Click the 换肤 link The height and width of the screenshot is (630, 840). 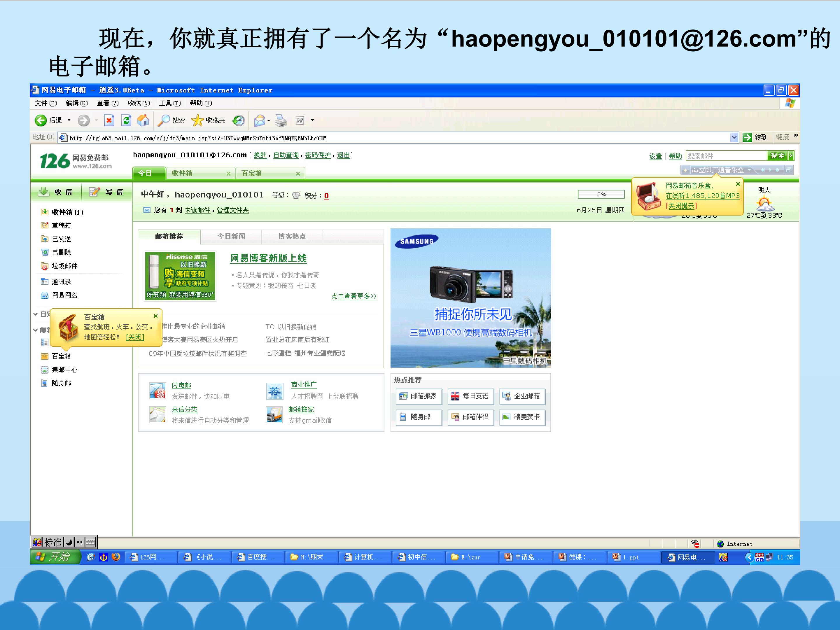tap(260, 155)
